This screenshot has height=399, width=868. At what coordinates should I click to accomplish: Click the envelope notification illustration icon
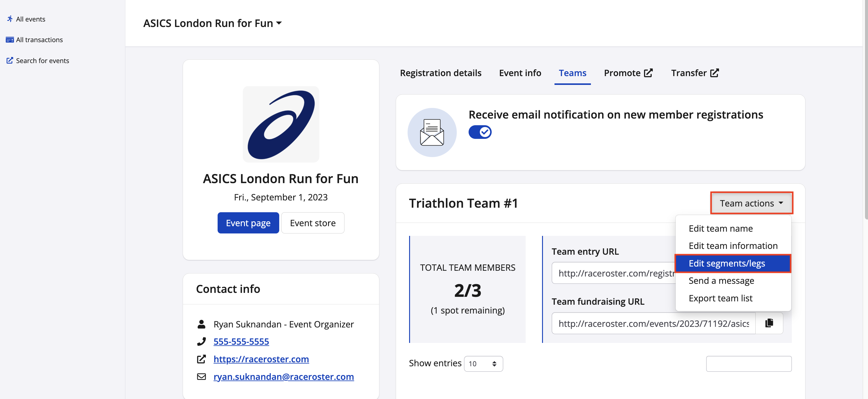pos(432,132)
